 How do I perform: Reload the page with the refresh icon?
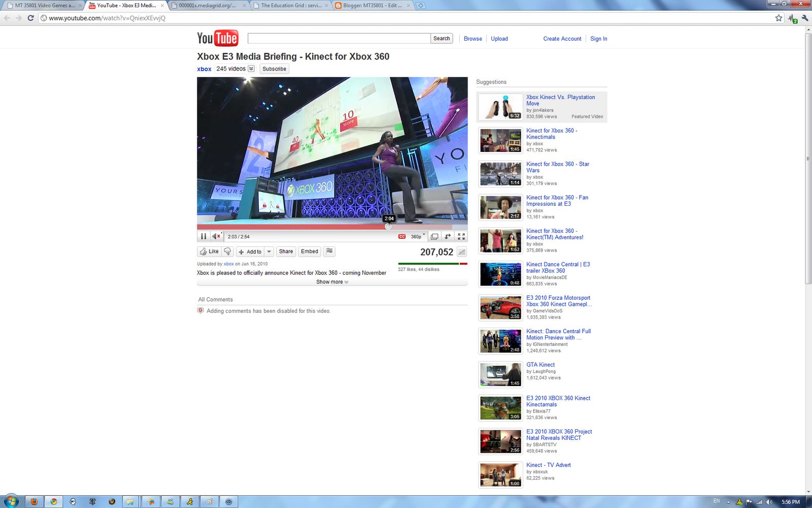point(30,18)
